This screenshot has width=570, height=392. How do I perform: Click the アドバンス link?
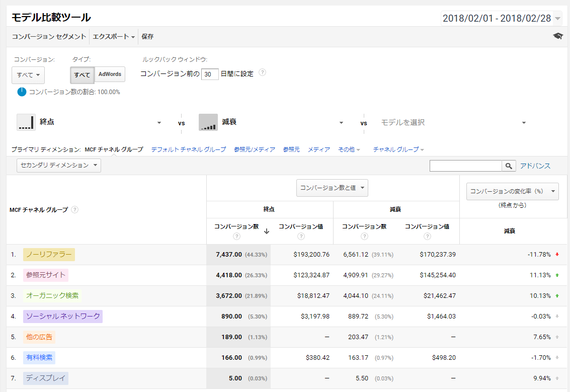point(535,166)
